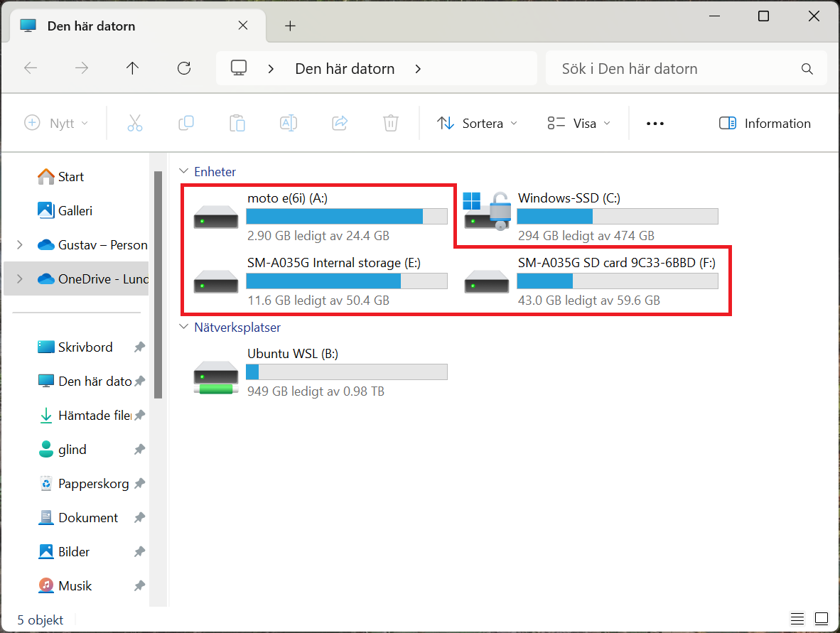Collapse the Enheter group

(185, 172)
